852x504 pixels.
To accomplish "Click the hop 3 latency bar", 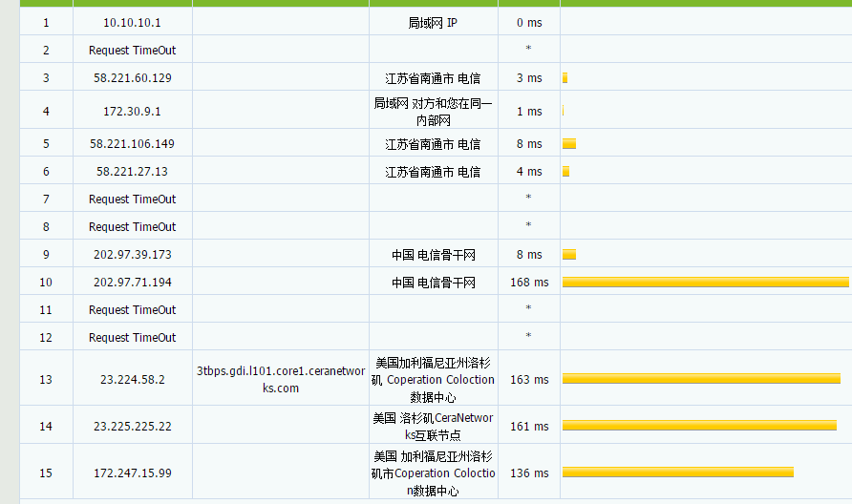I will (565, 77).
